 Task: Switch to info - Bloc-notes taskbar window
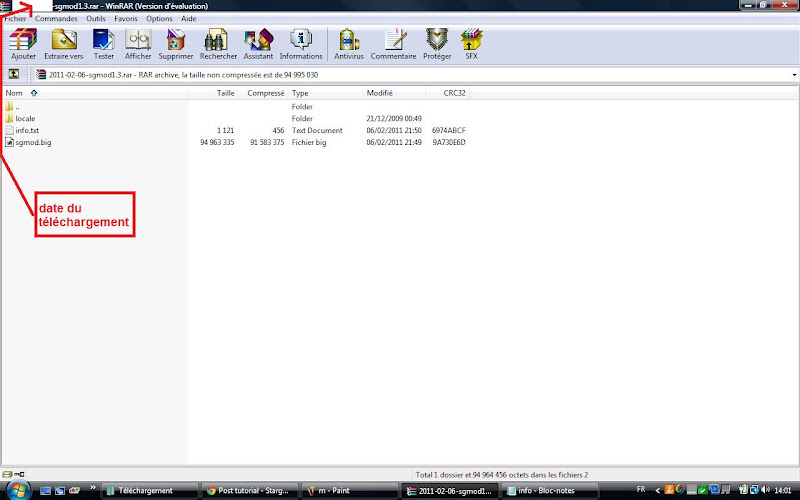coord(549,491)
